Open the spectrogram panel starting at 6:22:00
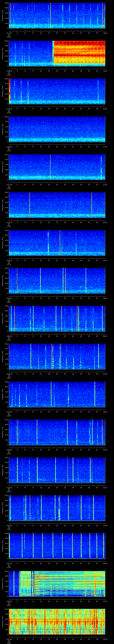Viewport: 114px width, 644px height. (x=57, y=205)
